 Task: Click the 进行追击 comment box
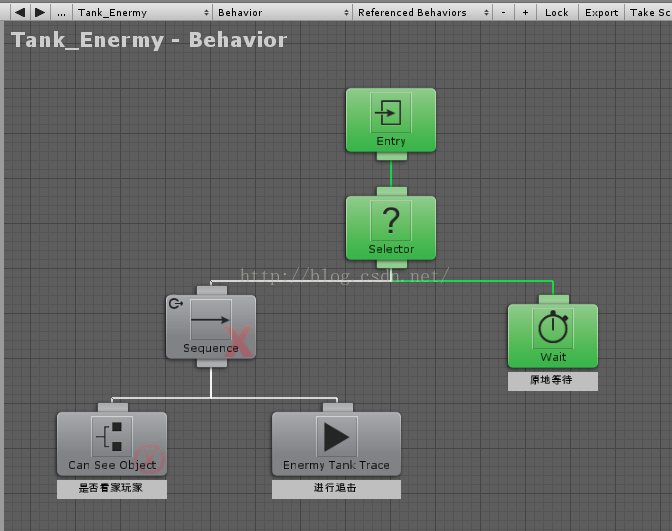336,489
